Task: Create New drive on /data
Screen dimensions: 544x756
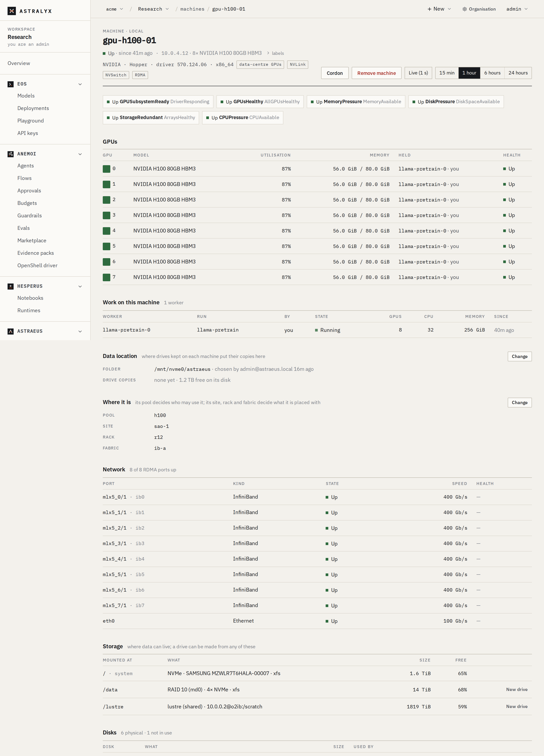Action: [517, 689]
